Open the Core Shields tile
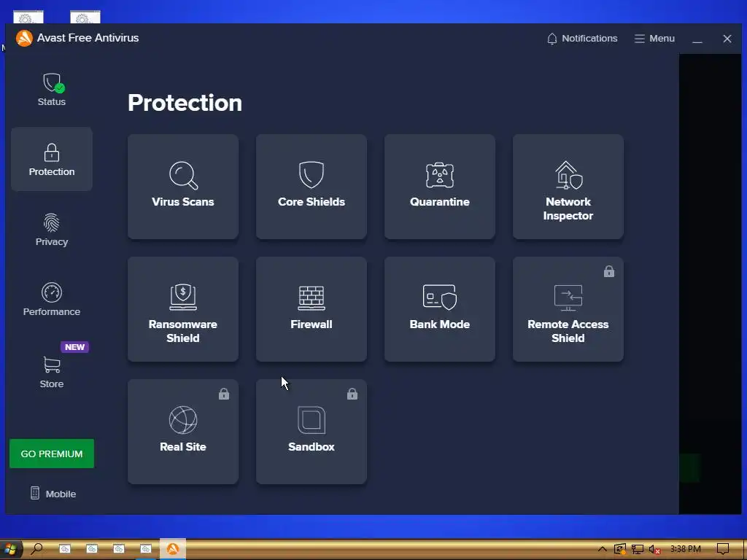 coord(311,187)
